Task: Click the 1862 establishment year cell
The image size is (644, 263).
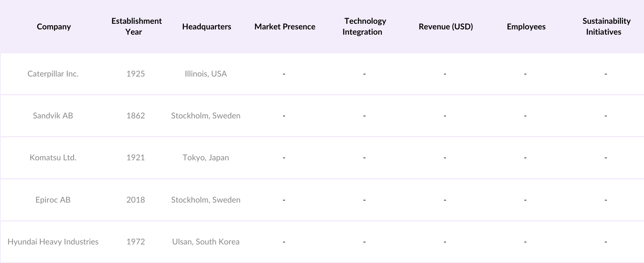Action: 136,116
